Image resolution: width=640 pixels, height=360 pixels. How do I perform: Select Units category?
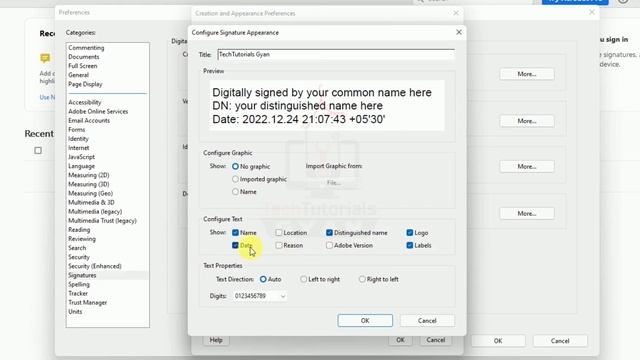click(x=75, y=311)
